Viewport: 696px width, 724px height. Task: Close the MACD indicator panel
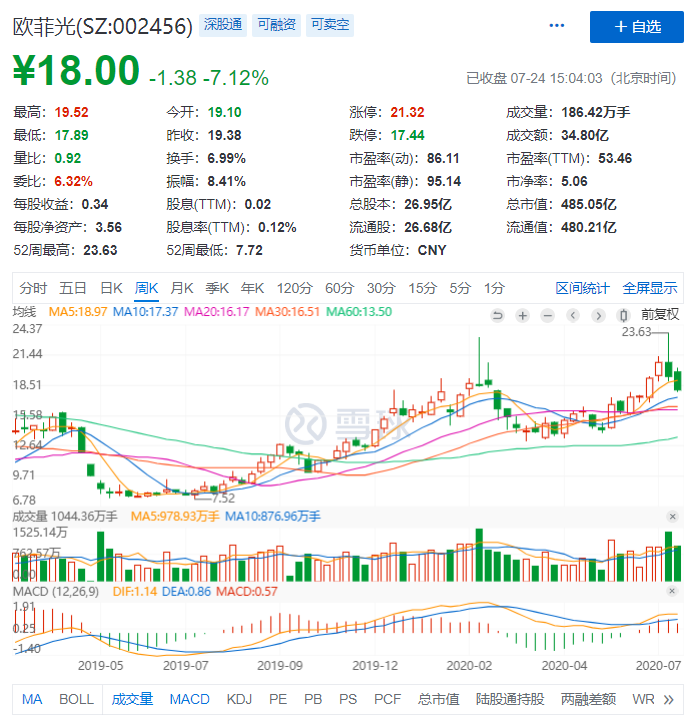point(672,591)
